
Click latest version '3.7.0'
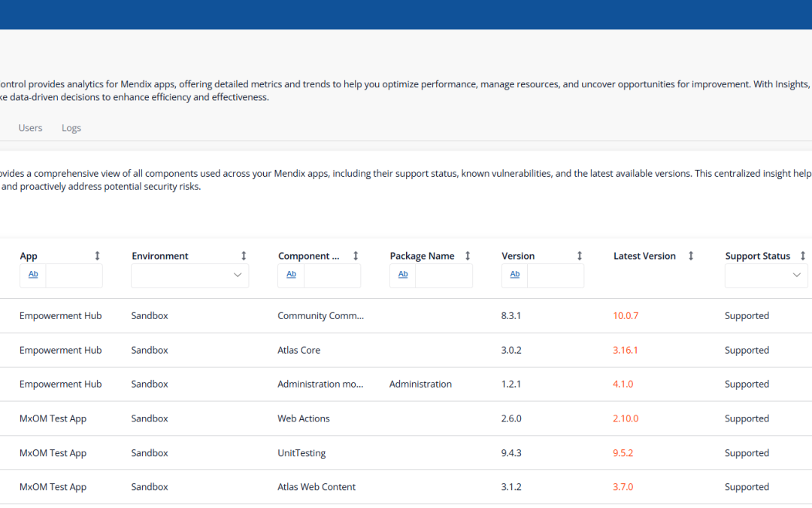[x=623, y=487]
